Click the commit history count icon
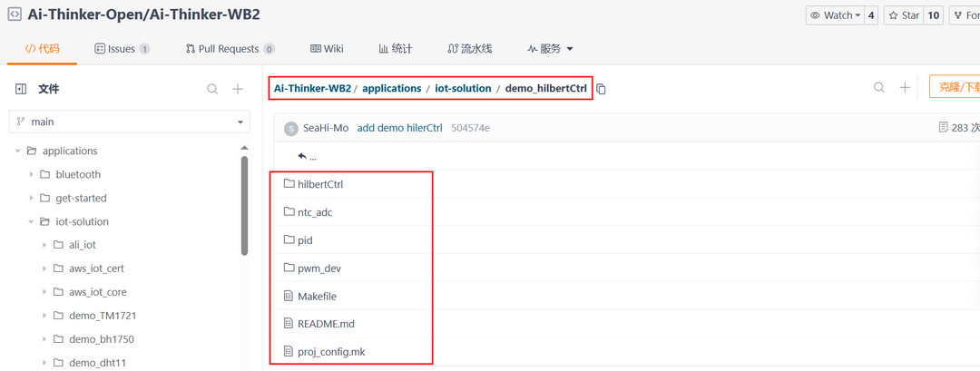The width and height of the screenshot is (980, 371). (x=944, y=128)
